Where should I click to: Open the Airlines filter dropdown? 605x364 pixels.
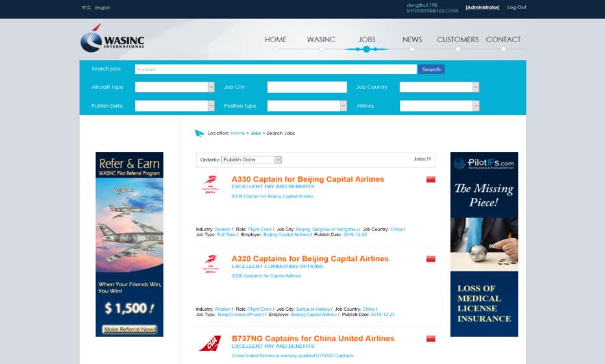pos(439,106)
